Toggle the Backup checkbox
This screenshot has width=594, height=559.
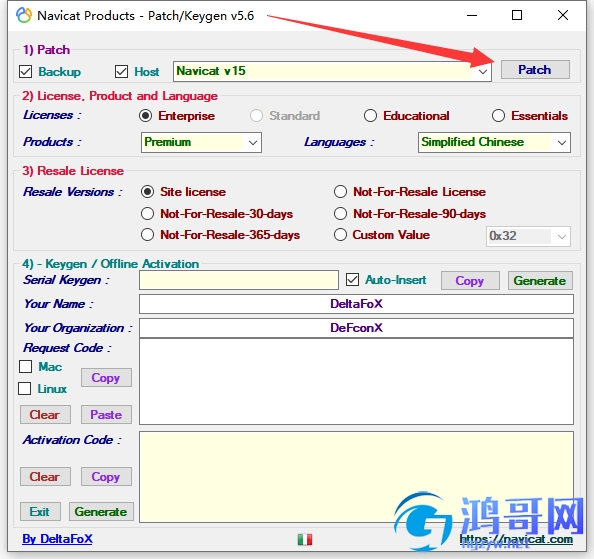[x=25, y=72]
